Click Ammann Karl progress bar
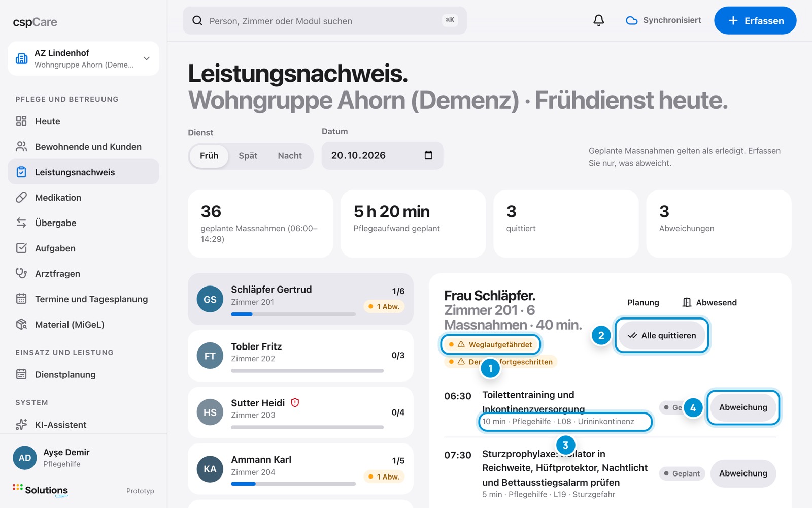This screenshot has width=812, height=508. coord(293,484)
